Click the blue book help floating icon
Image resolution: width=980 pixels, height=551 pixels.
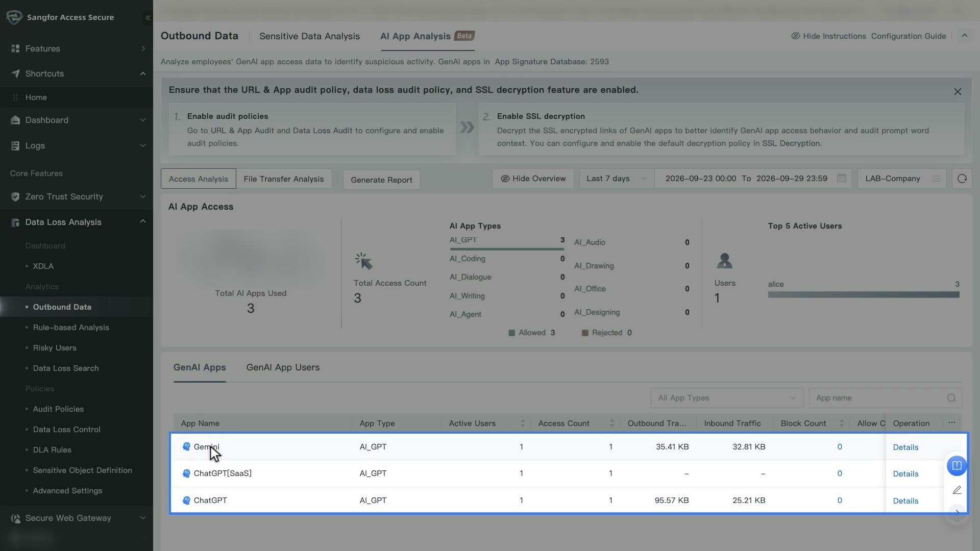(x=957, y=466)
